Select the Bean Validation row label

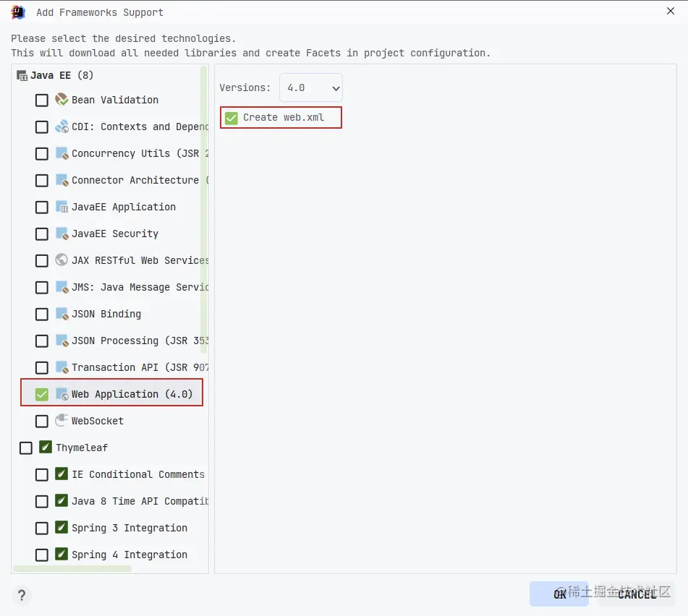[115, 100]
